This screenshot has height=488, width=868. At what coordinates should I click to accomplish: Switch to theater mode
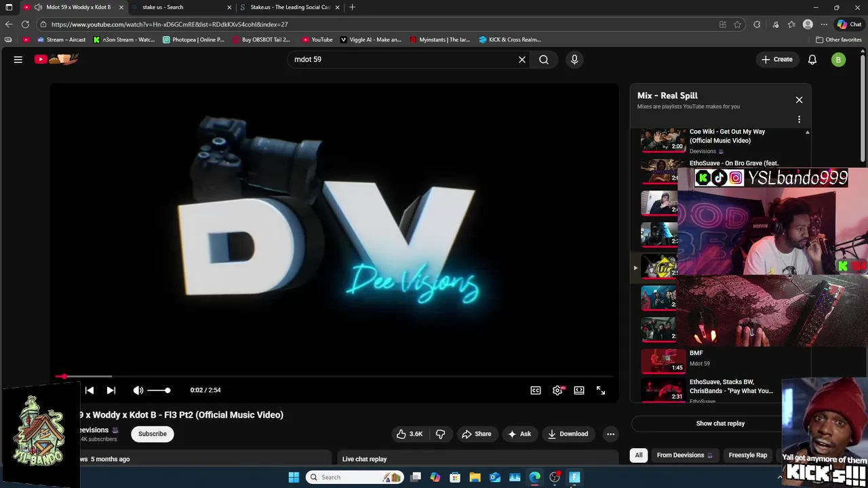coord(579,390)
